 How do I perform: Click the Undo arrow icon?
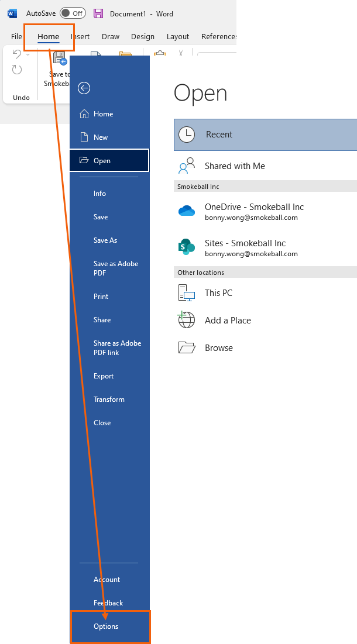pyautogui.click(x=17, y=54)
